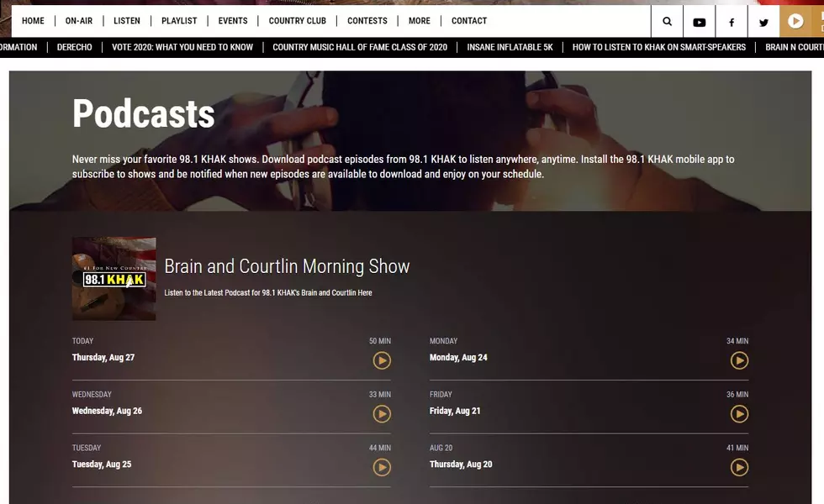824x504 pixels.
Task: Play the Thursday, Aug 20 episode
Action: coord(739,467)
